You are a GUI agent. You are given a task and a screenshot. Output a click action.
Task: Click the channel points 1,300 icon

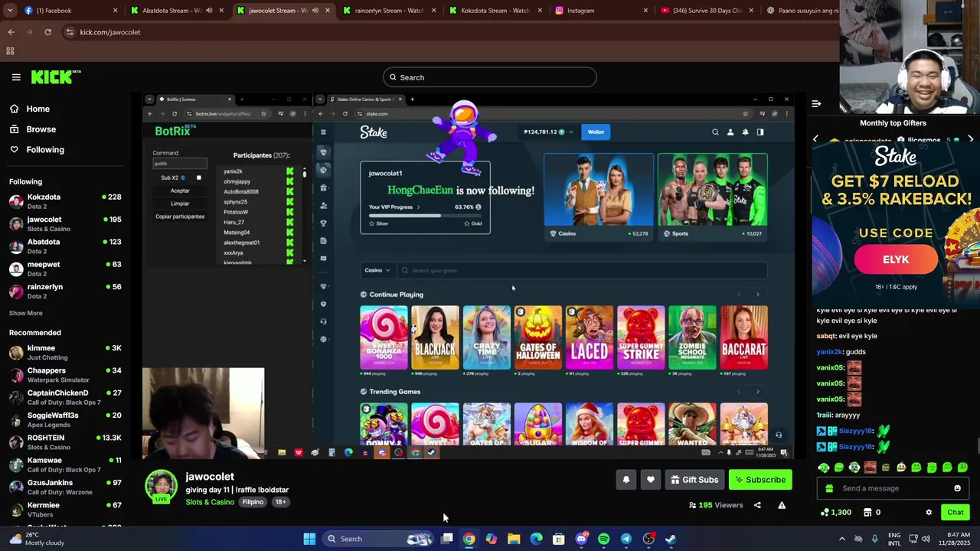click(x=825, y=513)
